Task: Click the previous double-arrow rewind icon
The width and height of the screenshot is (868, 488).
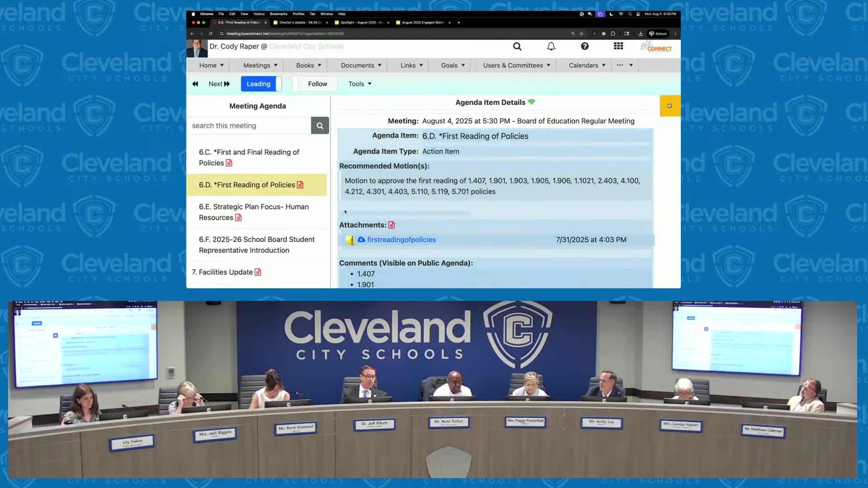Action: [195, 84]
